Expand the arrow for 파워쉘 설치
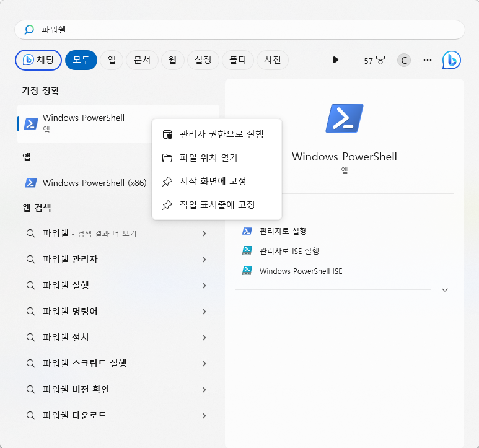 pyautogui.click(x=204, y=338)
